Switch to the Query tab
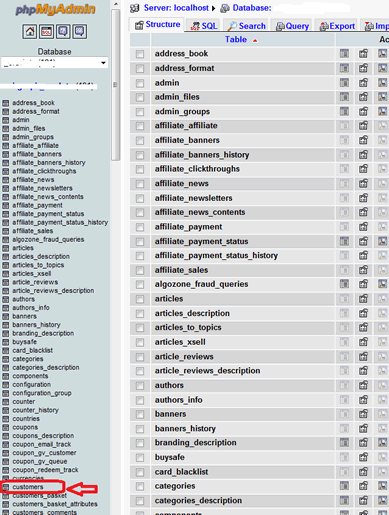The width and height of the screenshot is (389, 515). tap(292, 26)
